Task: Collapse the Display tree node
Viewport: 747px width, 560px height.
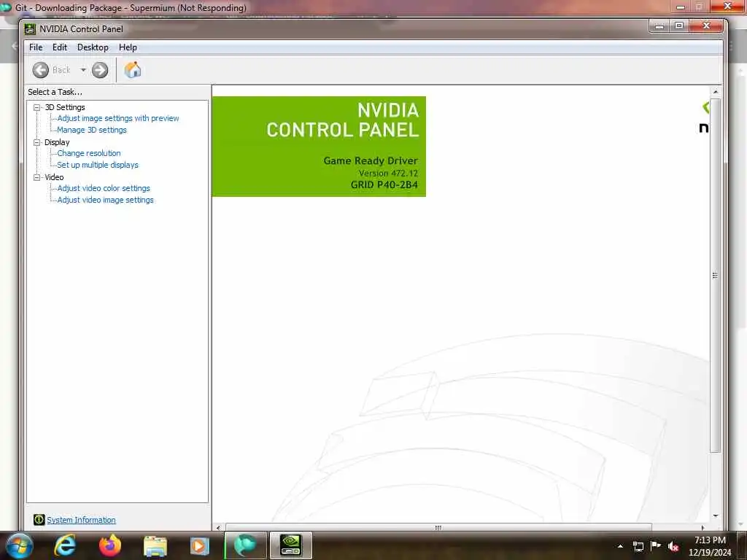Action: (x=36, y=142)
